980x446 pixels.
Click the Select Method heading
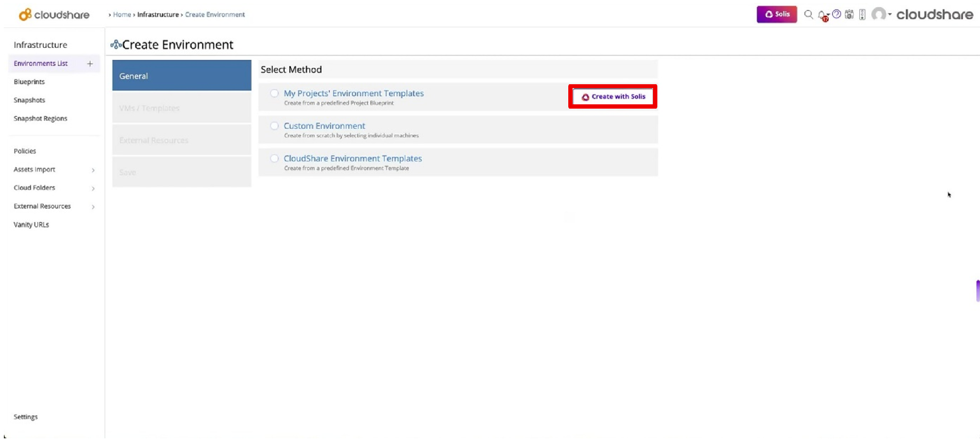coord(291,70)
